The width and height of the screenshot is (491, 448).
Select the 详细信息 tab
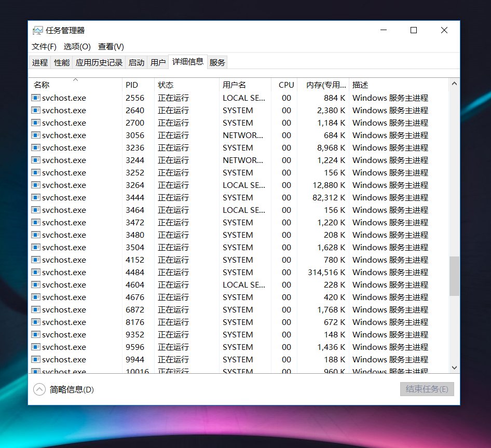click(x=188, y=61)
